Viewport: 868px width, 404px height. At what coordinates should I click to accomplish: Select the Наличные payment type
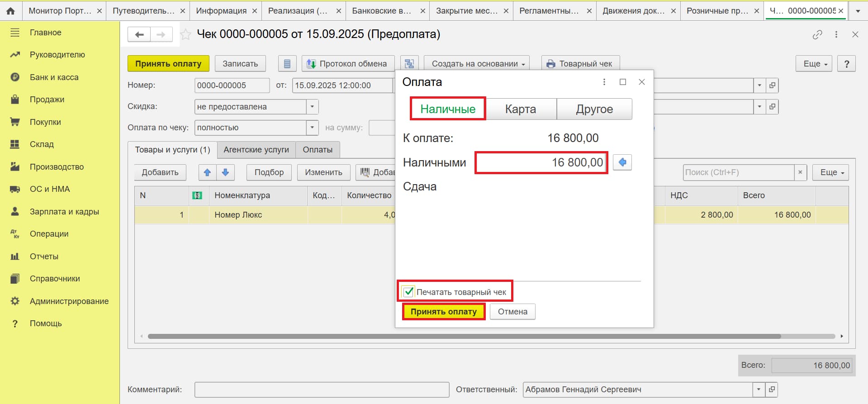(448, 109)
